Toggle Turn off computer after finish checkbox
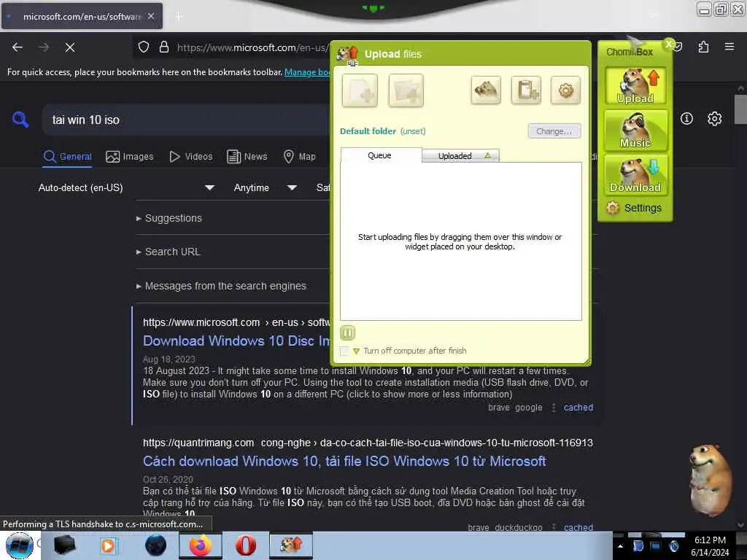 pyautogui.click(x=344, y=351)
